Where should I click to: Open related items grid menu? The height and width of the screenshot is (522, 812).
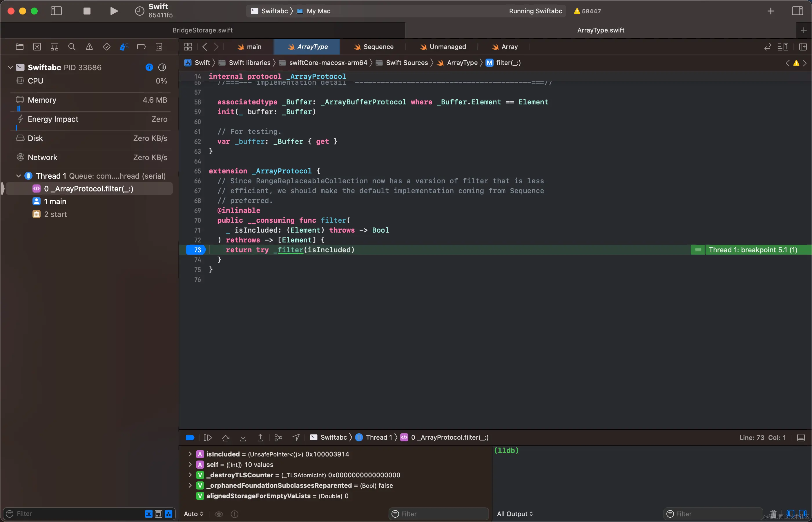pyautogui.click(x=188, y=47)
